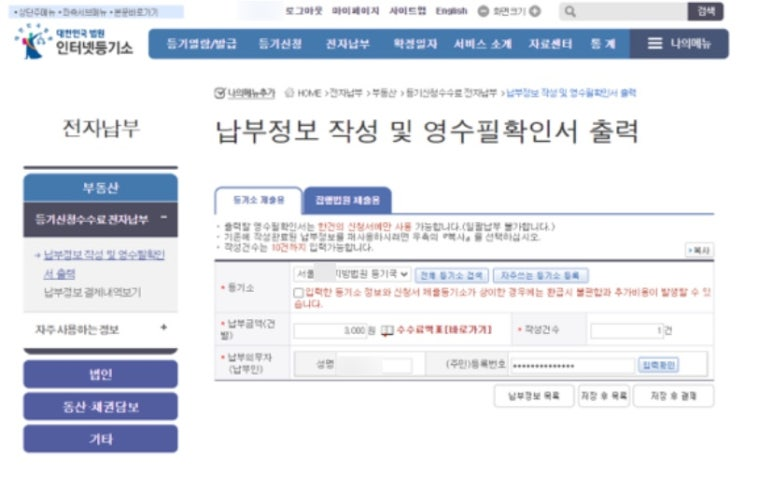This screenshot has width=773, height=487.
Task: Click the 등기신청수수료 전자납부 breadcrumb link
Action: click(x=451, y=93)
